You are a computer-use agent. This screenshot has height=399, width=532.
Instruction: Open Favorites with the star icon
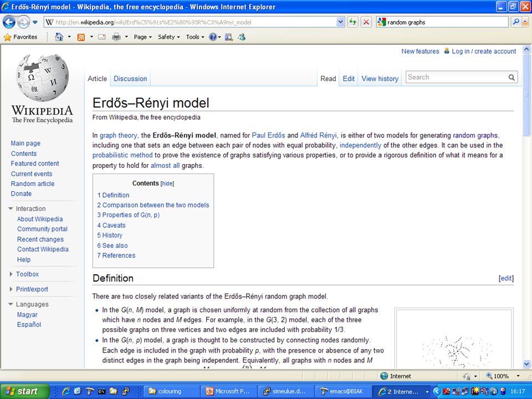point(7,37)
